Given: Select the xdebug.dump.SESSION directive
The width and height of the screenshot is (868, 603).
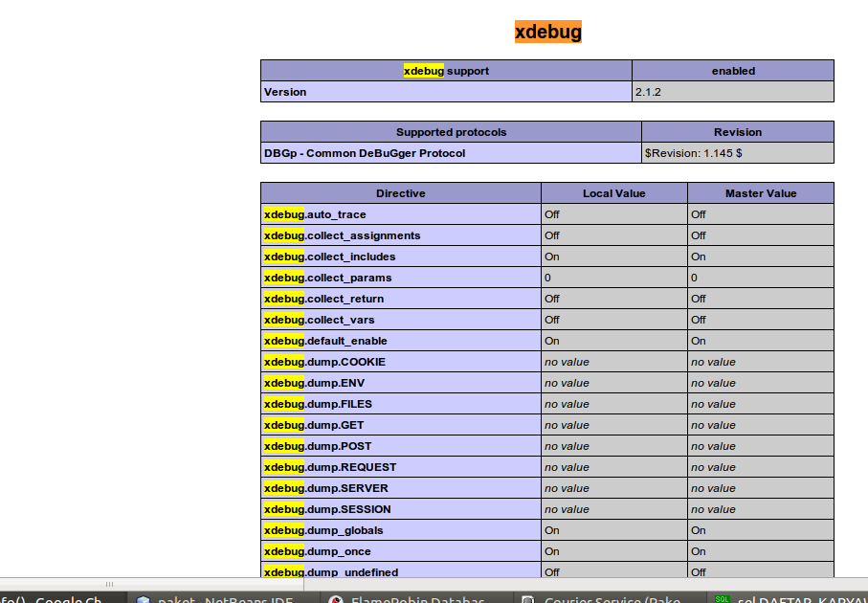Looking at the screenshot, I should pyautogui.click(x=401, y=509).
